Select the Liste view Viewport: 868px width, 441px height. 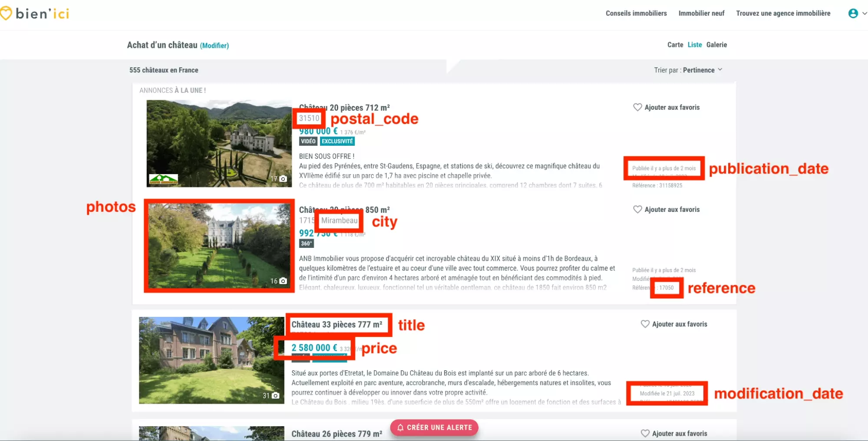[694, 45]
